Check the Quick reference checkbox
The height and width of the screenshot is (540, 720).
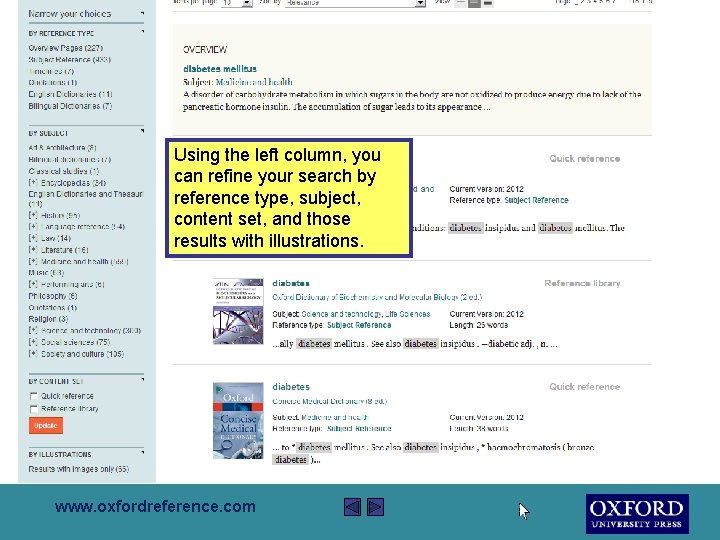pos(33,396)
